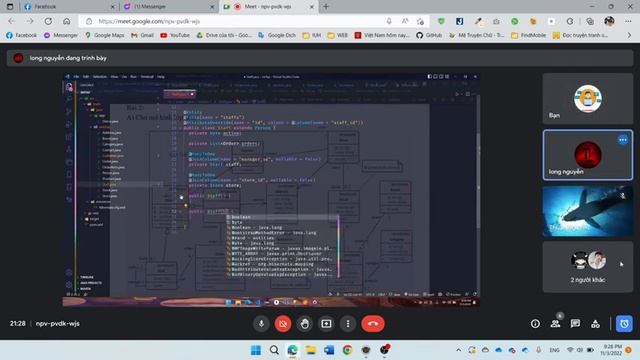Select the Meet npv-pvdk-wjs tab
Screen dimensions: 640x360
[269, 7]
